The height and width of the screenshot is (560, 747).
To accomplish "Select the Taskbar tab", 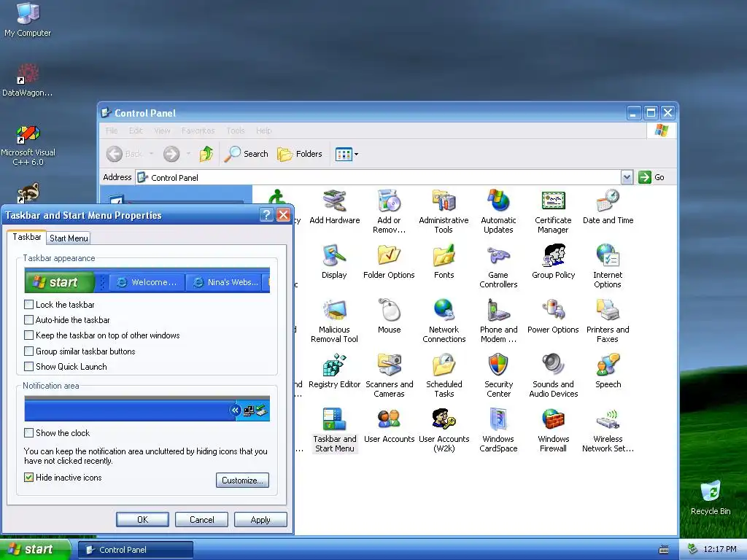I will [x=27, y=237].
